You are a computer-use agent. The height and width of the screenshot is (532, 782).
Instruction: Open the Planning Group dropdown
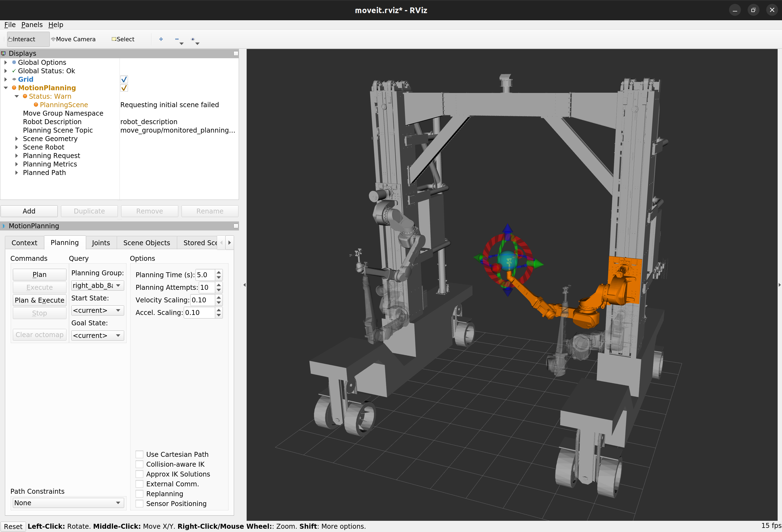(x=97, y=285)
